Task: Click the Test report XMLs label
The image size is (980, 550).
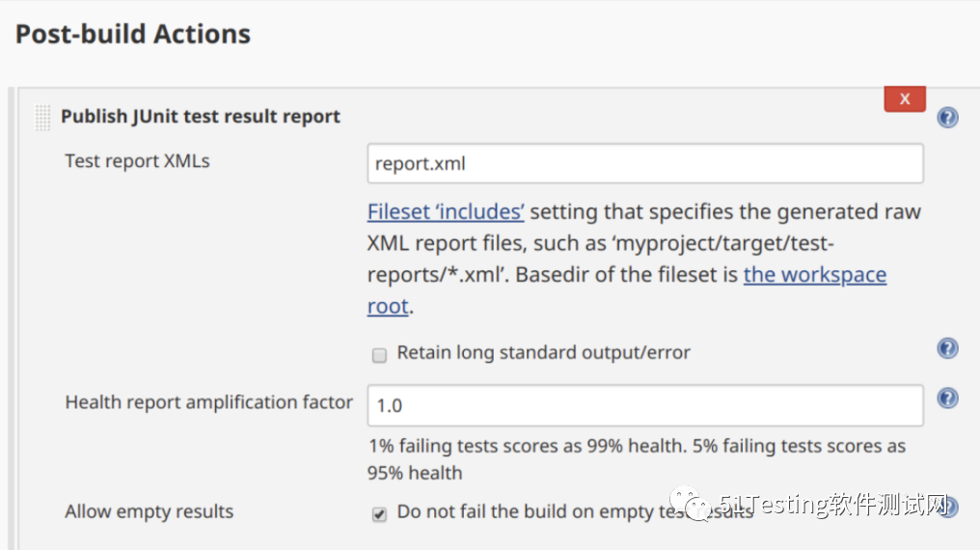Action: coord(137,161)
